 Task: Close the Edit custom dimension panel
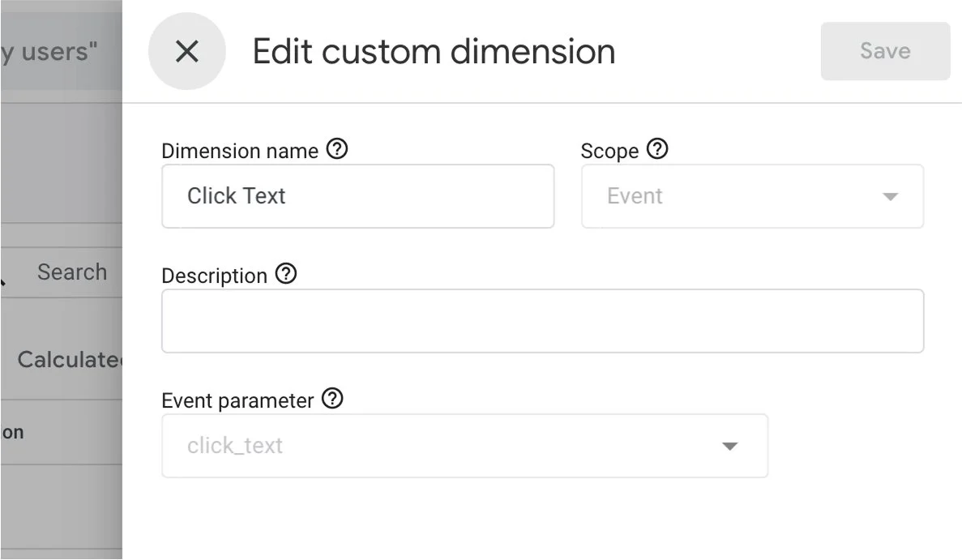coord(186,52)
